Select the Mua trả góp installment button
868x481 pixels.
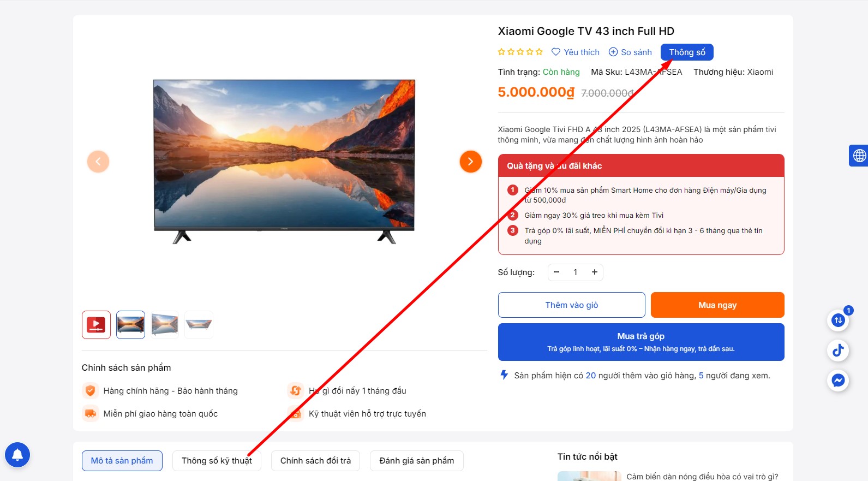click(x=641, y=342)
